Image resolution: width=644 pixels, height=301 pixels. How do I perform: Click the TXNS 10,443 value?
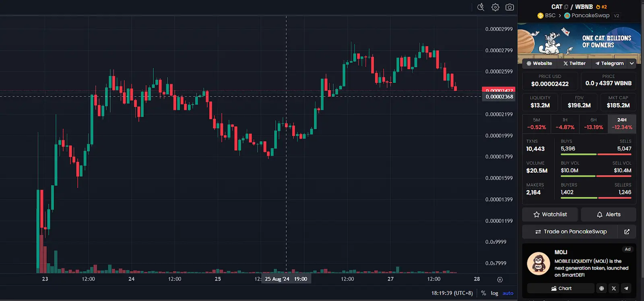pyautogui.click(x=535, y=149)
